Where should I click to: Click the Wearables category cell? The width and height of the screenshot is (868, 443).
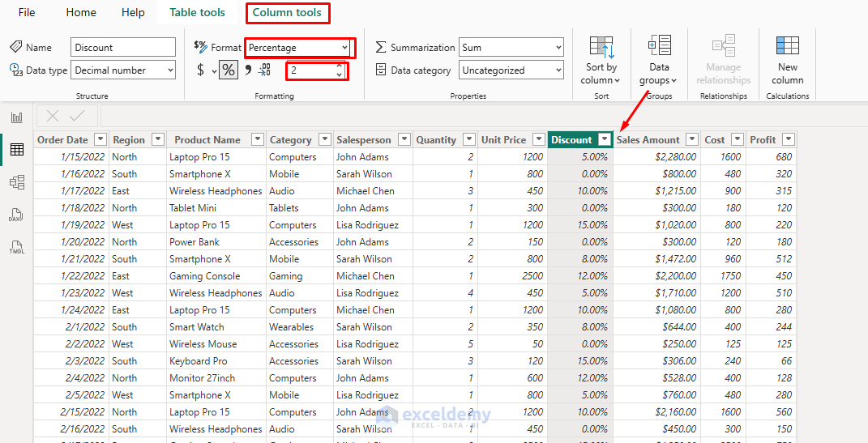(x=300, y=327)
